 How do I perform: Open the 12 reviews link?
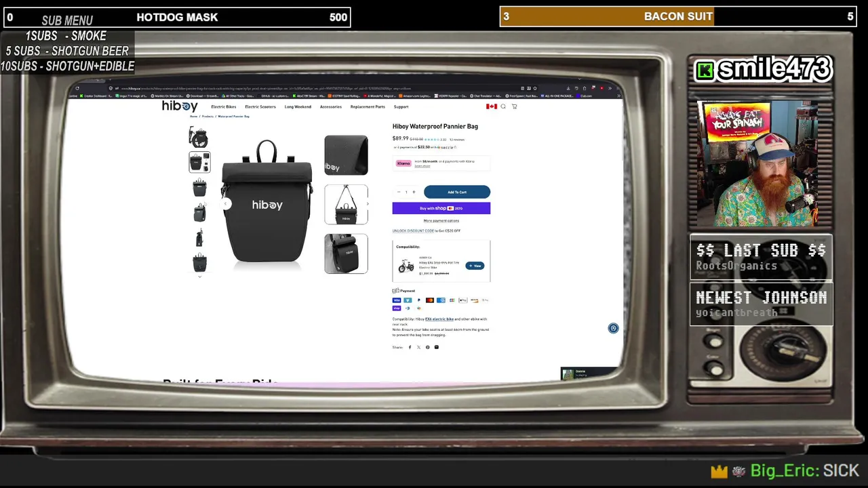pyautogui.click(x=457, y=140)
